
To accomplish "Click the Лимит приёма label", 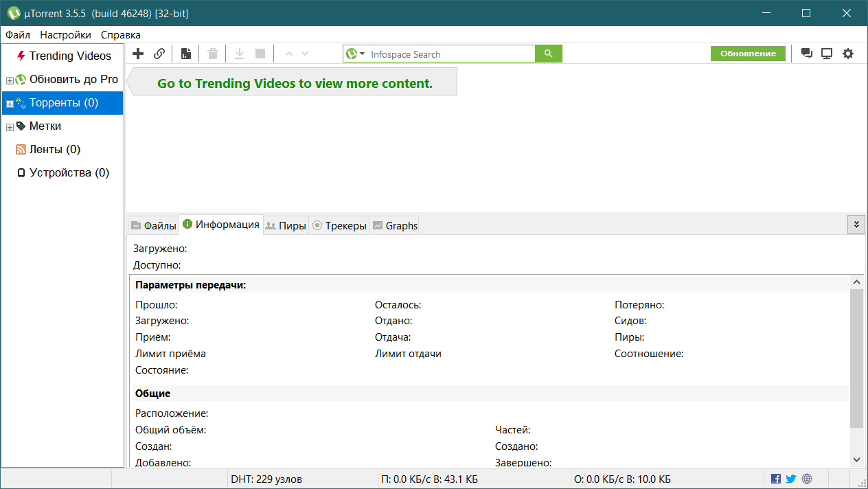I will pyautogui.click(x=170, y=354).
